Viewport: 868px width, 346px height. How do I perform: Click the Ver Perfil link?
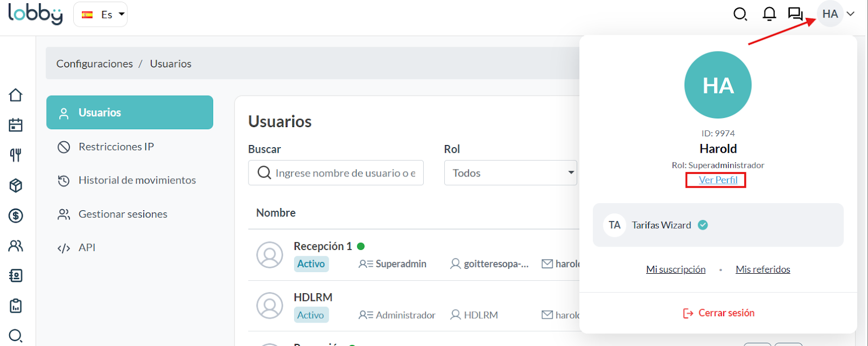(x=718, y=180)
